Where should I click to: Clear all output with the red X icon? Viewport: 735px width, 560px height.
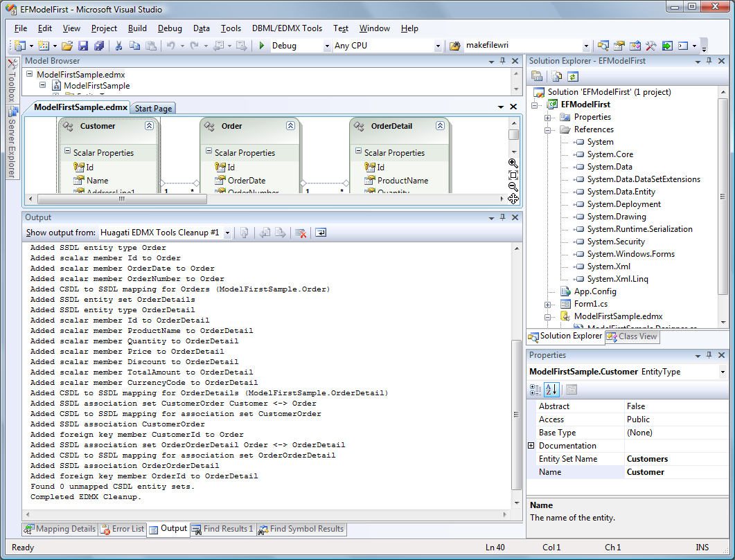point(301,233)
